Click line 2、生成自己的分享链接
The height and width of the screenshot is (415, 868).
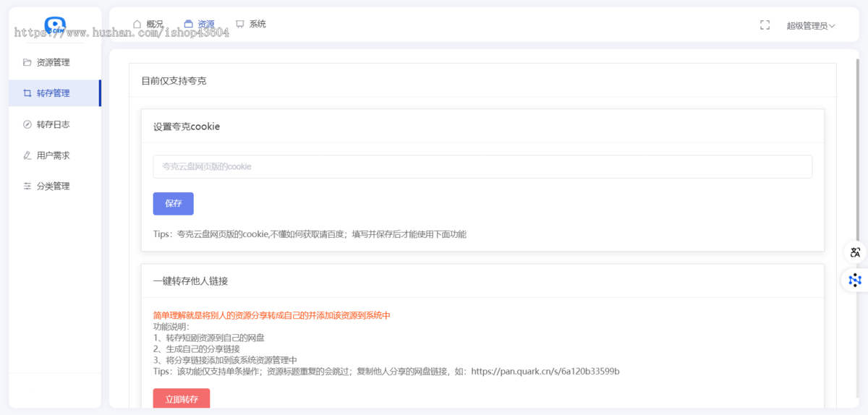[197, 349]
